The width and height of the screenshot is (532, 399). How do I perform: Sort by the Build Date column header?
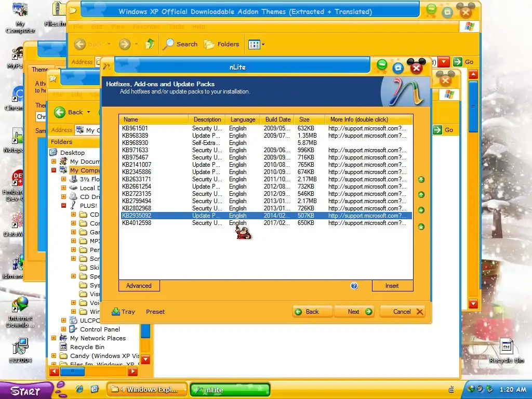click(277, 119)
